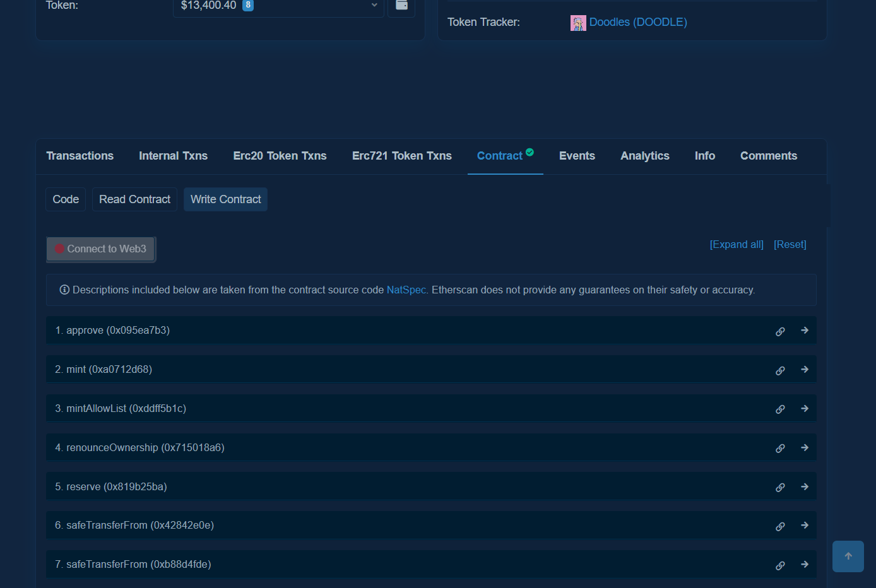Click the Doodles token thumbnail image

578,23
